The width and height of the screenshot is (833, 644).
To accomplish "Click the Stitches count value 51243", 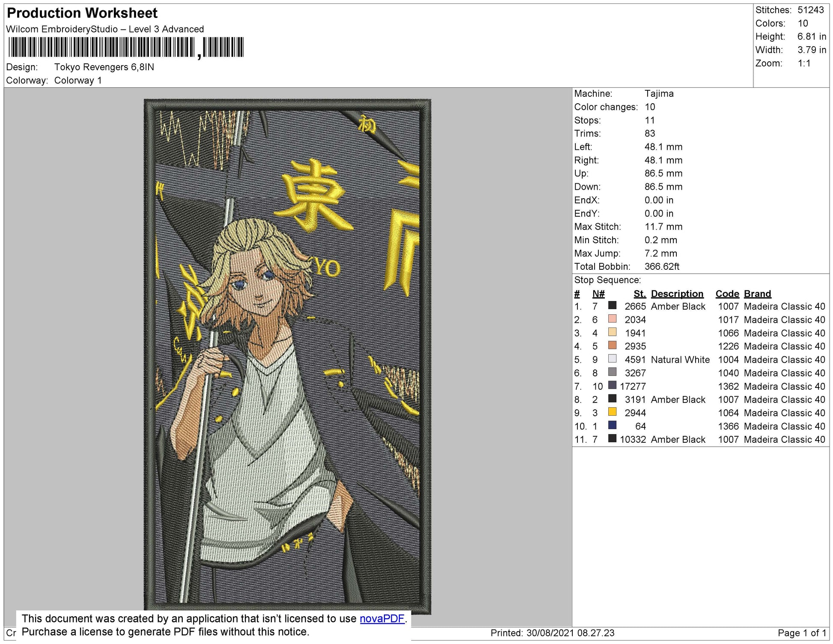I will 811,10.
